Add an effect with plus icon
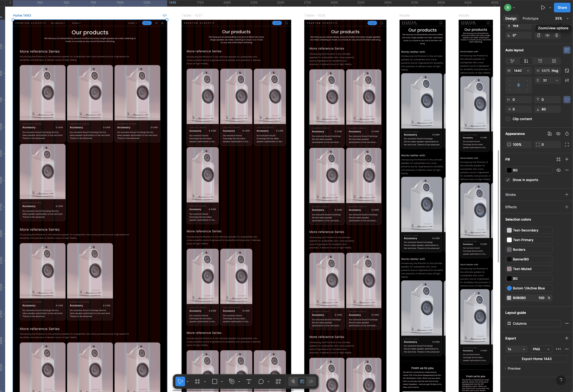 567,207
